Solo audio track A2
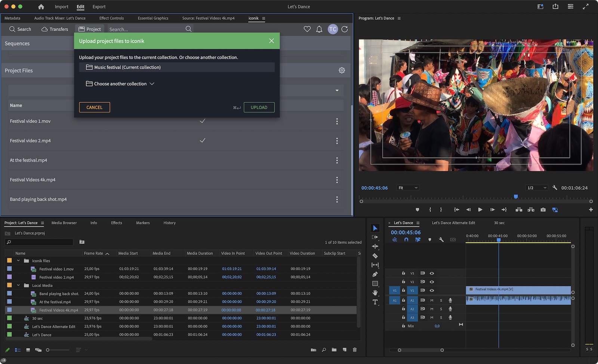This screenshot has height=364, width=598. click(441, 309)
